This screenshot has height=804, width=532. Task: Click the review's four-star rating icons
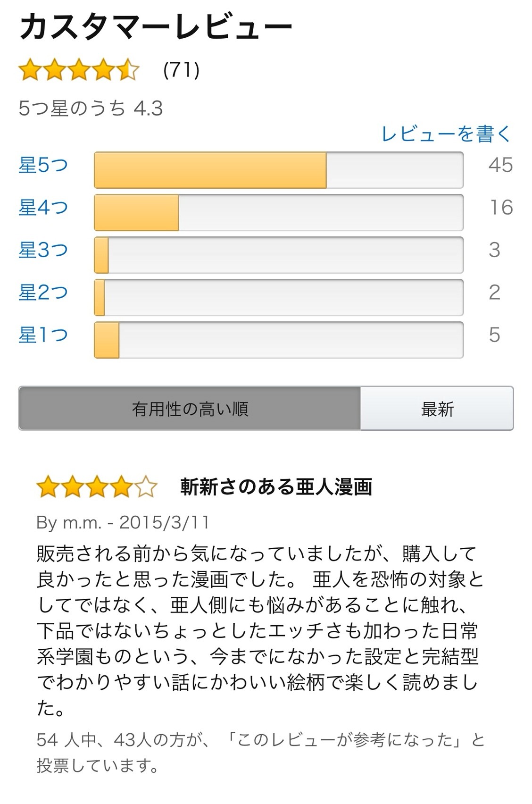(97, 487)
